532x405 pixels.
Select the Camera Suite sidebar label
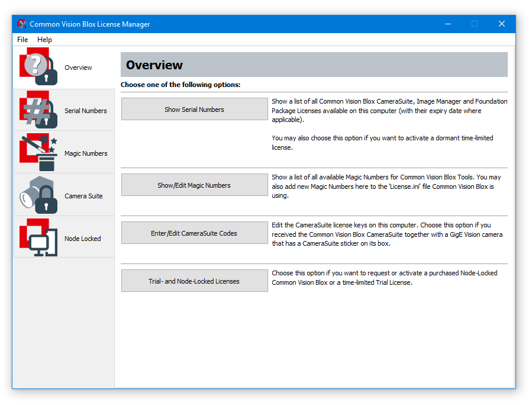coord(83,196)
